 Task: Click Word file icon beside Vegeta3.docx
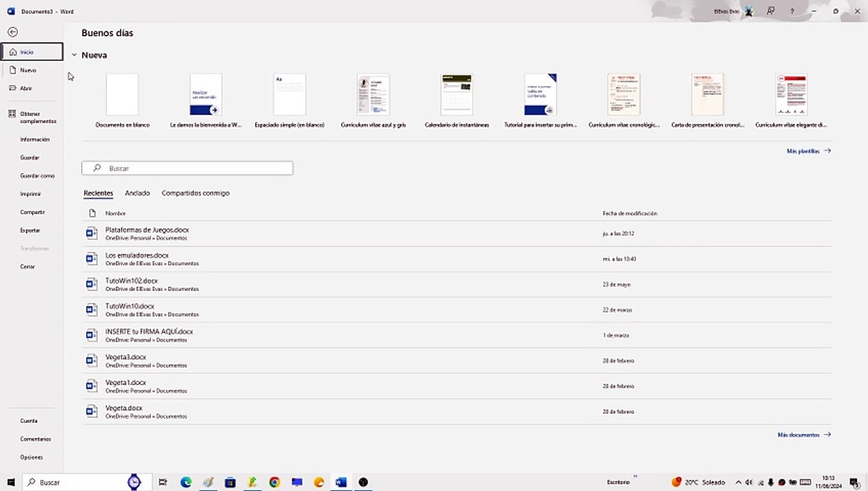click(91, 361)
